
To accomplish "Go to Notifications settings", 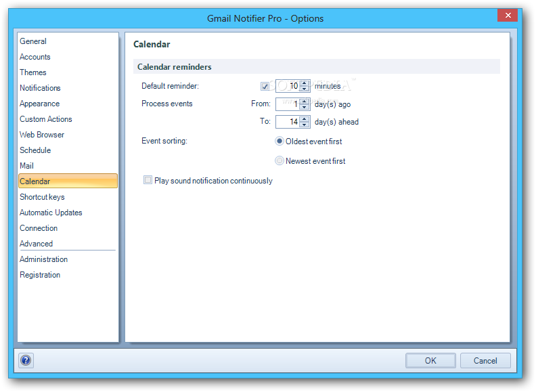I will 40,88.
